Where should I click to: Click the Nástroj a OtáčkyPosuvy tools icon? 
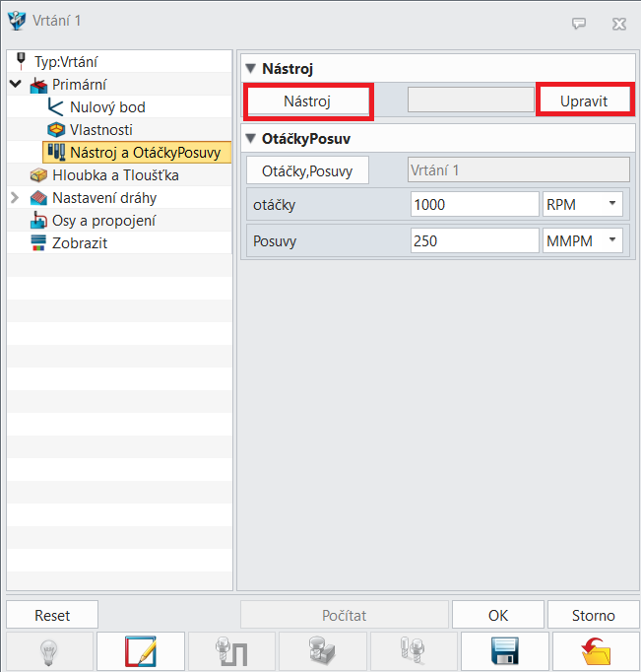coord(56,152)
